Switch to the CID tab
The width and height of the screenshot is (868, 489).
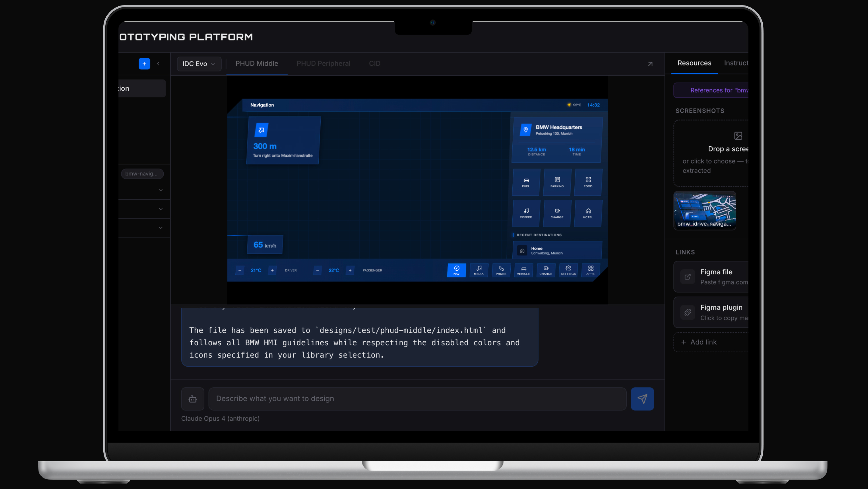(374, 63)
